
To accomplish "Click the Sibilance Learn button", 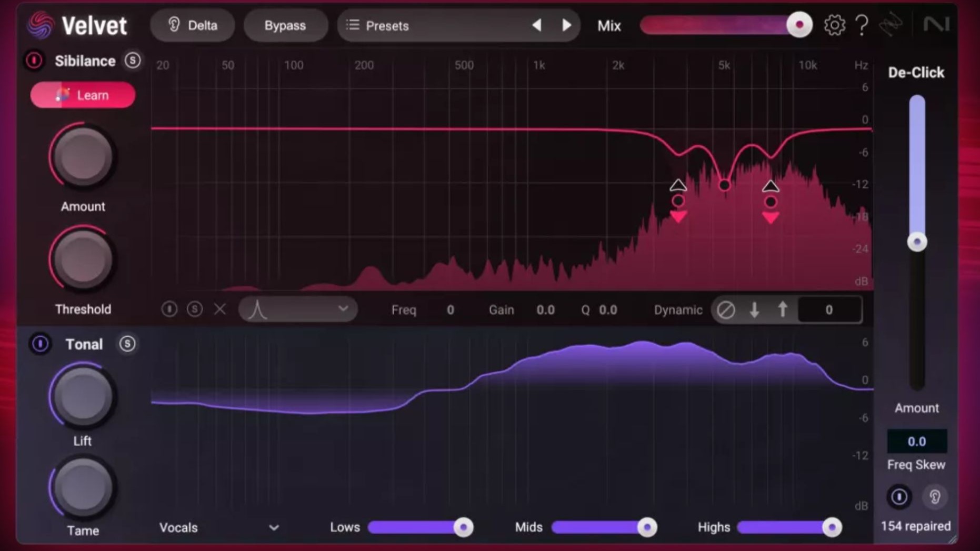I will [83, 95].
